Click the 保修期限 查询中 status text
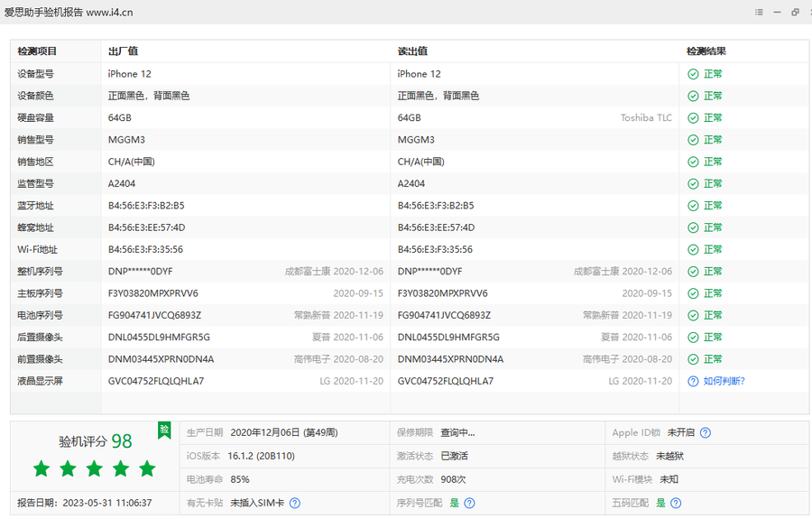This screenshot has height=519, width=812. point(458,433)
